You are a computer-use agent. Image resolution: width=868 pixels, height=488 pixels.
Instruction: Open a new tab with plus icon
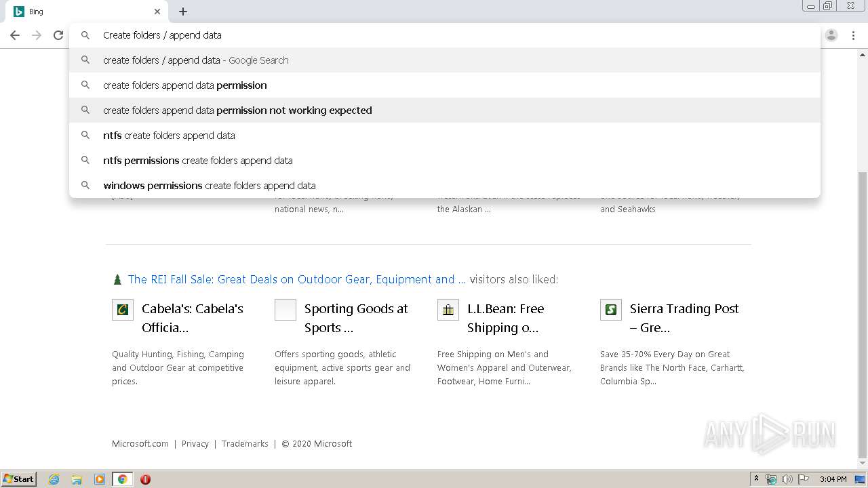pyautogui.click(x=183, y=12)
